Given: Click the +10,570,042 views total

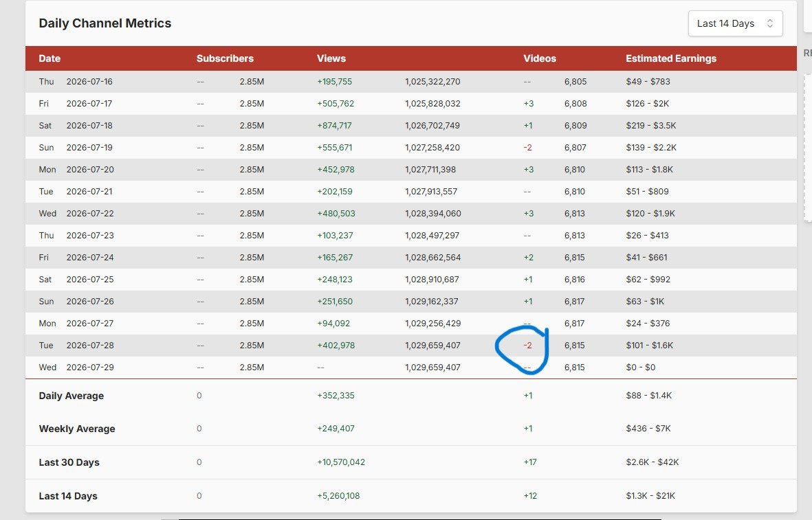Looking at the screenshot, I should tap(341, 462).
